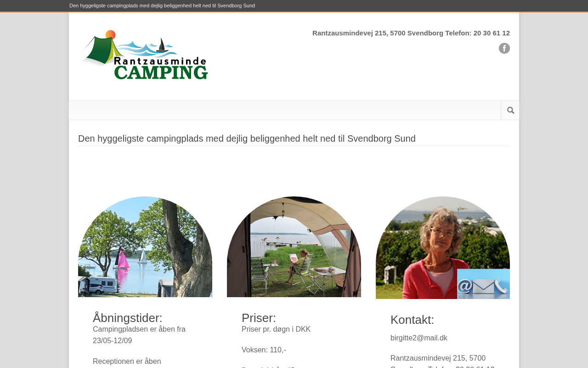Open the tent interior view image

(294, 247)
